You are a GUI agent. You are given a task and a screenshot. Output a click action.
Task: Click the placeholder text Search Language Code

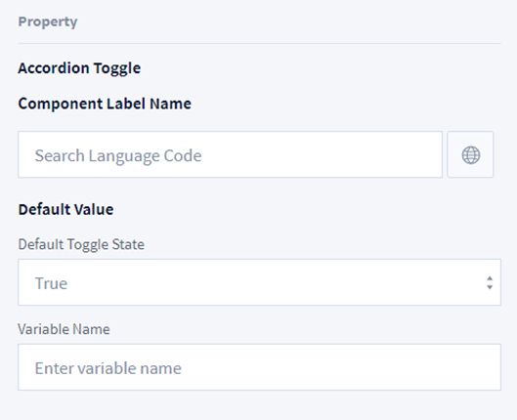[118, 156]
